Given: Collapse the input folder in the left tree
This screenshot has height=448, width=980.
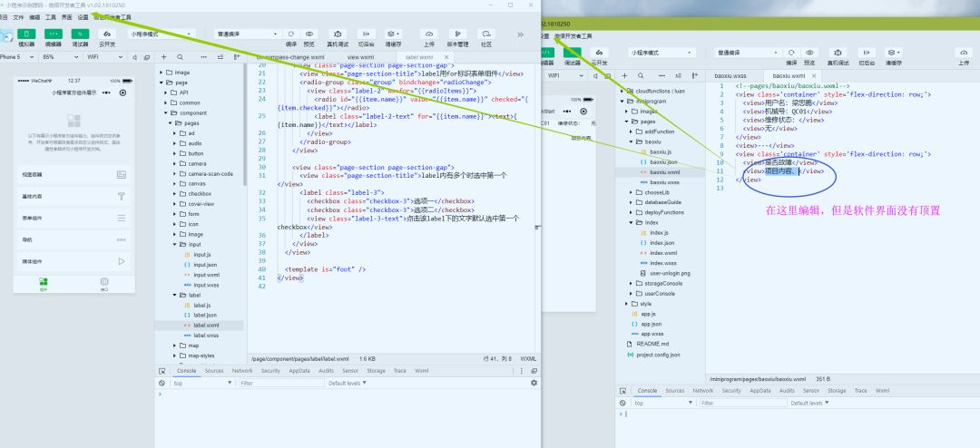Looking at the screenshot, I should [x=188, y=244].
